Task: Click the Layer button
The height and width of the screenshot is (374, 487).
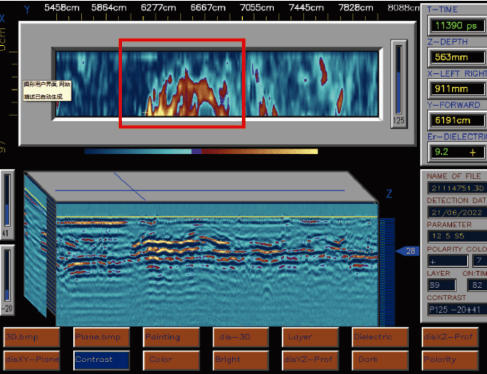Action: [x=310, y=337]
